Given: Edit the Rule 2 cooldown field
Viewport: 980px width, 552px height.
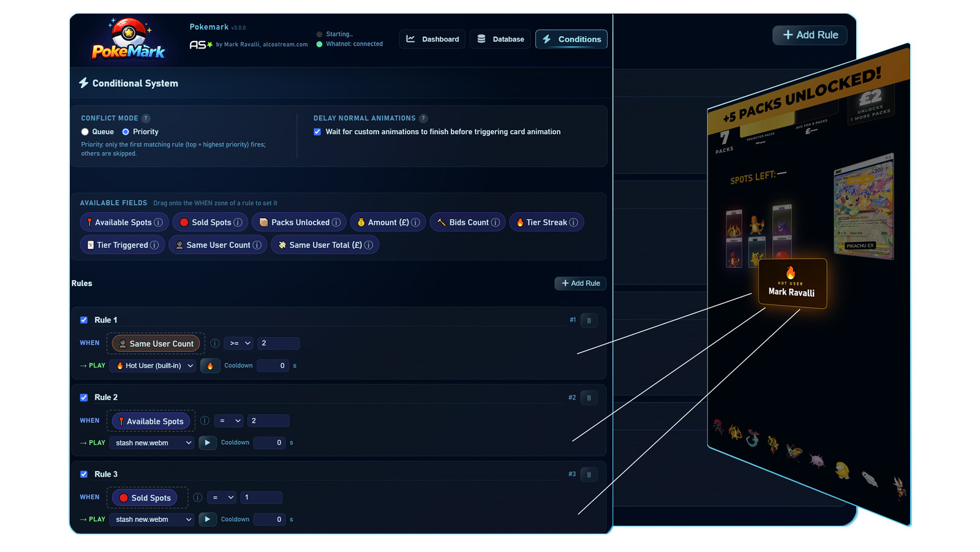Looking at the screenshot, I should coord(269,442).
